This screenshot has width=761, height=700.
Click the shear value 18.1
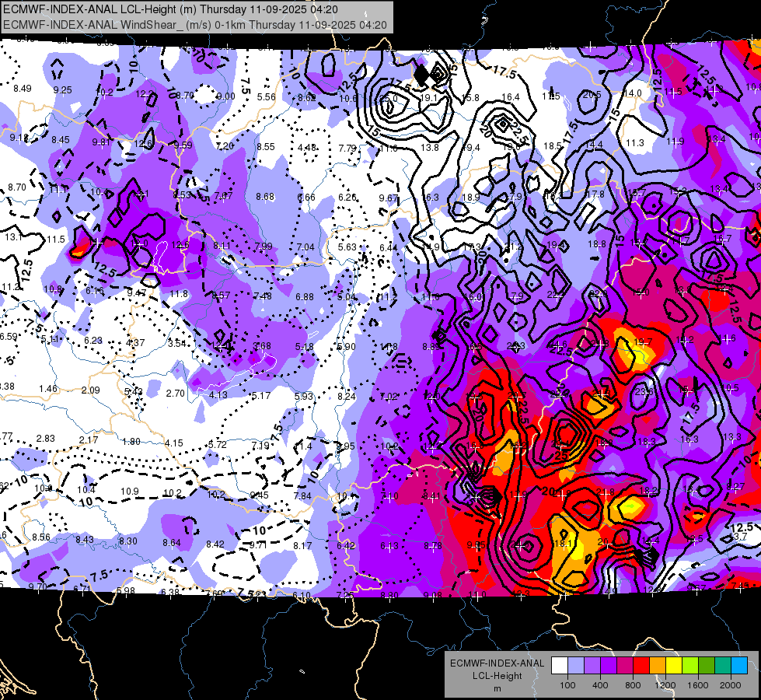tap(563, 544)
